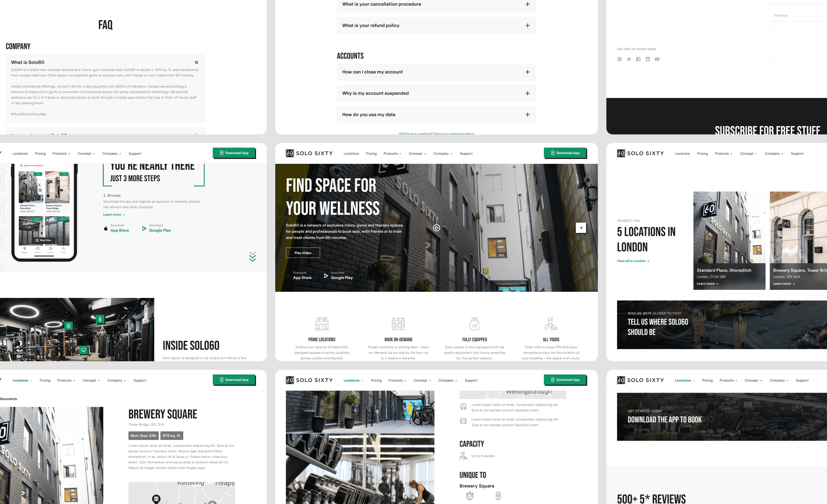Screen dimensions: 827x504
Task: Click Search for locations field in phone
Action: coord(44,166)
